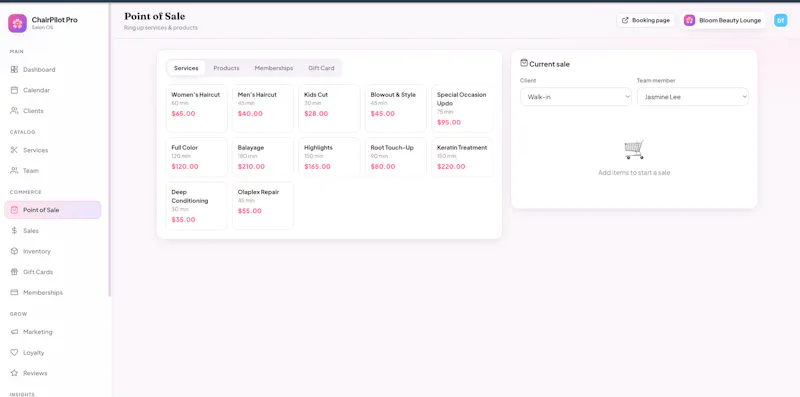Click the ChairPilot Pro flower logo
Screen dimensions: 800x397
tap(17, 23)
